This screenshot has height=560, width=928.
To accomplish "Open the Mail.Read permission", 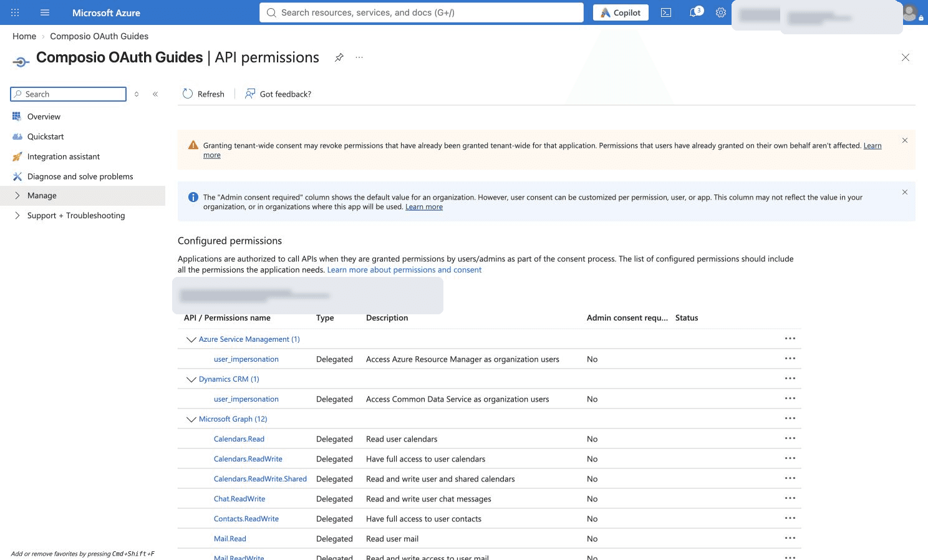I will (x=230, y=539).
